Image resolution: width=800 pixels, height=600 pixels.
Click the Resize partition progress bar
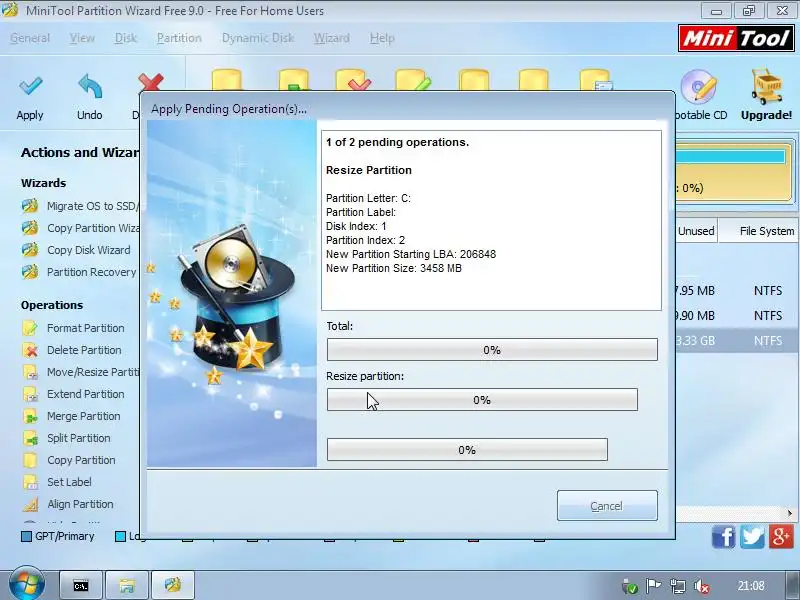(x=482, y=399)
